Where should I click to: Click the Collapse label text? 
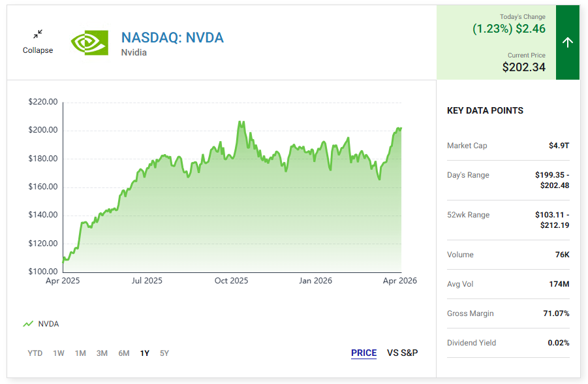click(x=38, y=50)
